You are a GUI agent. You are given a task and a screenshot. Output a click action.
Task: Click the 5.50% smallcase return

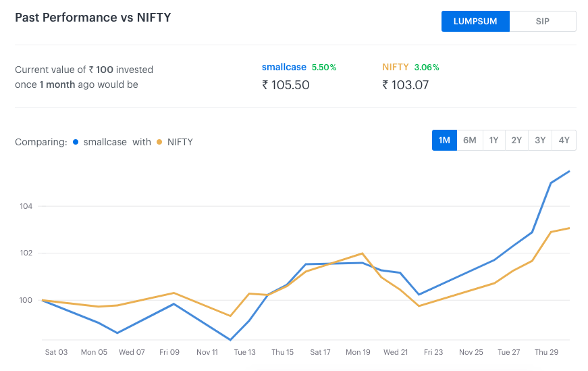(x=324, y=68)
